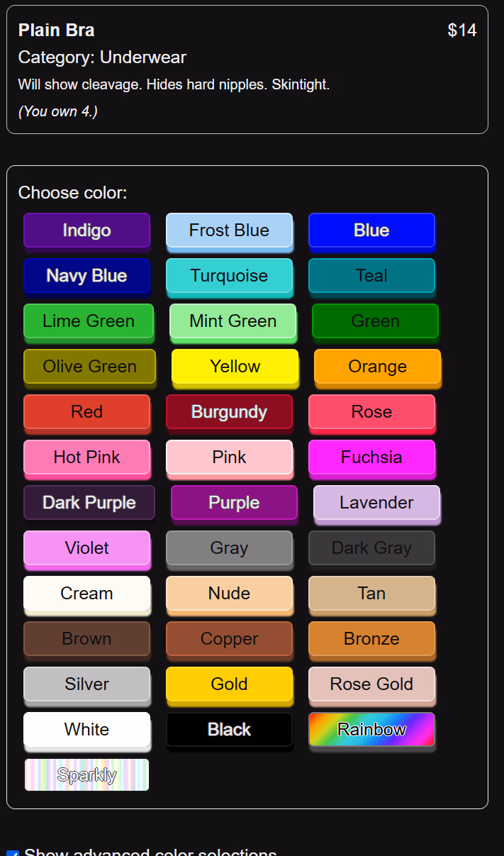Select the Nude color option
Viewport: 504px width, 856px height.
[x=229, y=594]
